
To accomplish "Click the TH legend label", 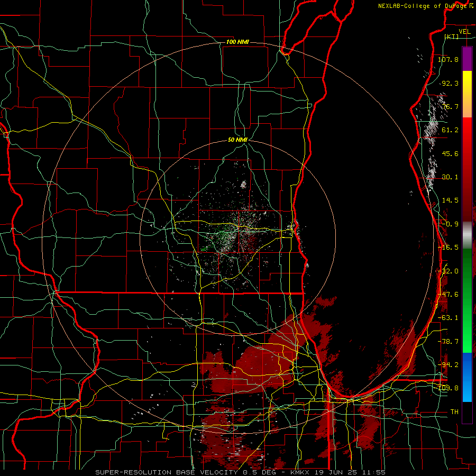I will (x=454, y=411).
